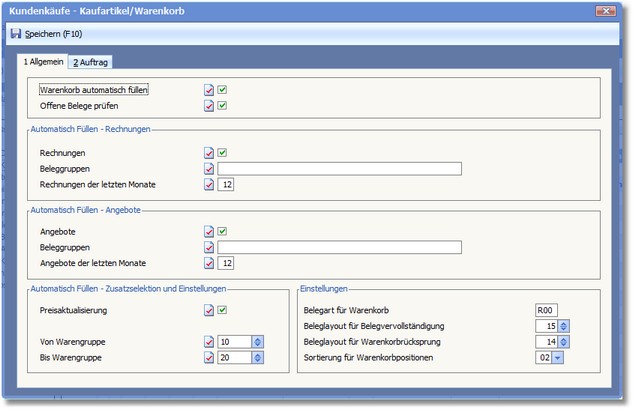Click edit icon beside Preisaktualisierung
Image resolution: width=633 pixels, height=410 pixels.
click(x=209, y=310)
